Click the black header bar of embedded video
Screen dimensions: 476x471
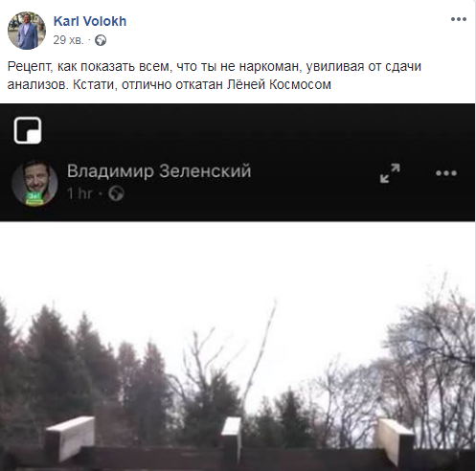coord(238,163)
